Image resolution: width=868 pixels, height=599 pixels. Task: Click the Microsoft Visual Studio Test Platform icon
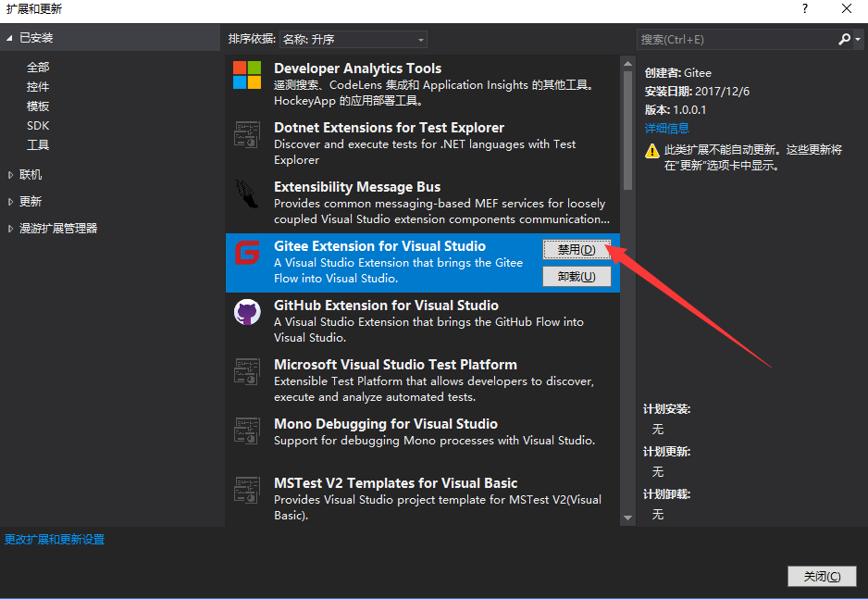pos(247,371)
